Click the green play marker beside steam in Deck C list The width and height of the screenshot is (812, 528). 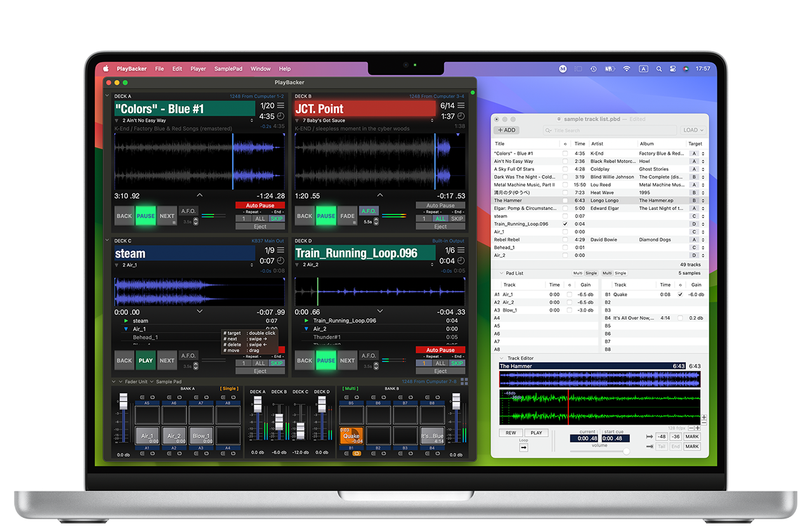(126, 321)
